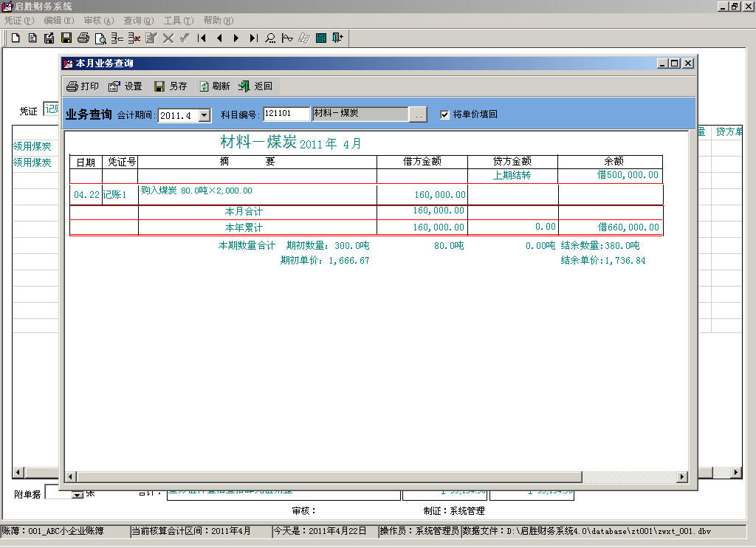This screenshot has height=548, width=756.
Task: Click 刷新 refresh button
Action: pos(215,86)
